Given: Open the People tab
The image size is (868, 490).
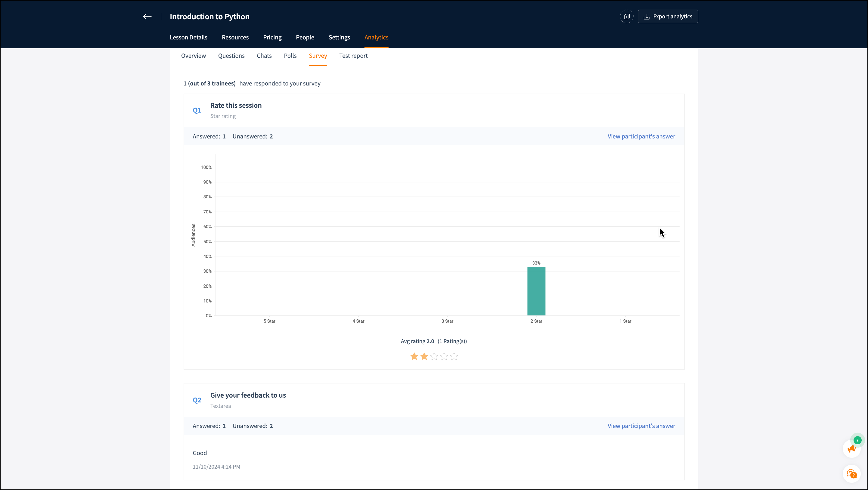Looking at the screenshot, I should [305, 37].
